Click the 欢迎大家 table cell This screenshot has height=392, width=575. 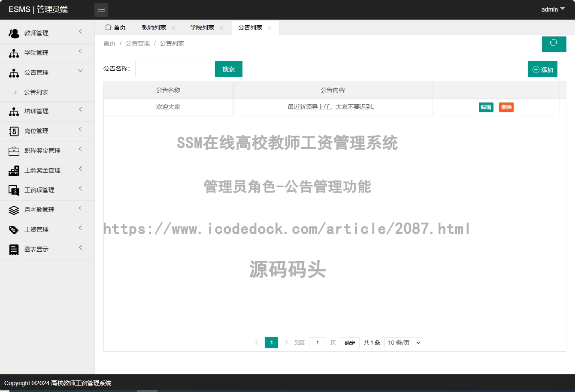point(168,107)
